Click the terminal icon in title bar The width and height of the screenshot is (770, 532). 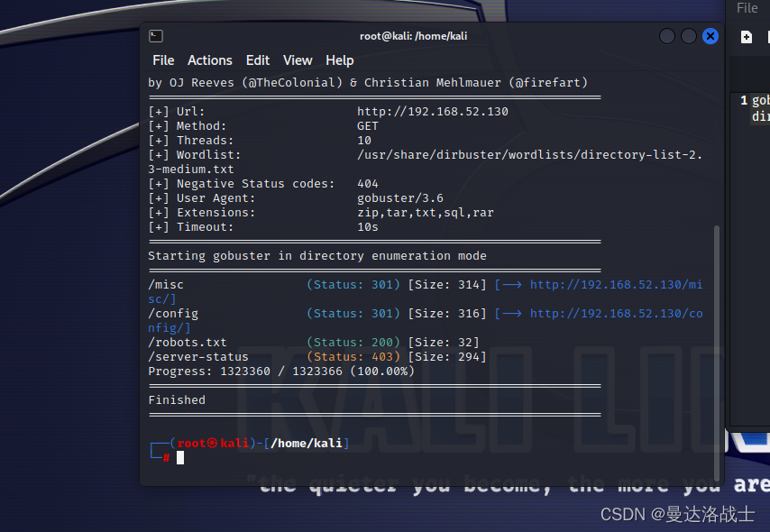click(x=156, y=36)
